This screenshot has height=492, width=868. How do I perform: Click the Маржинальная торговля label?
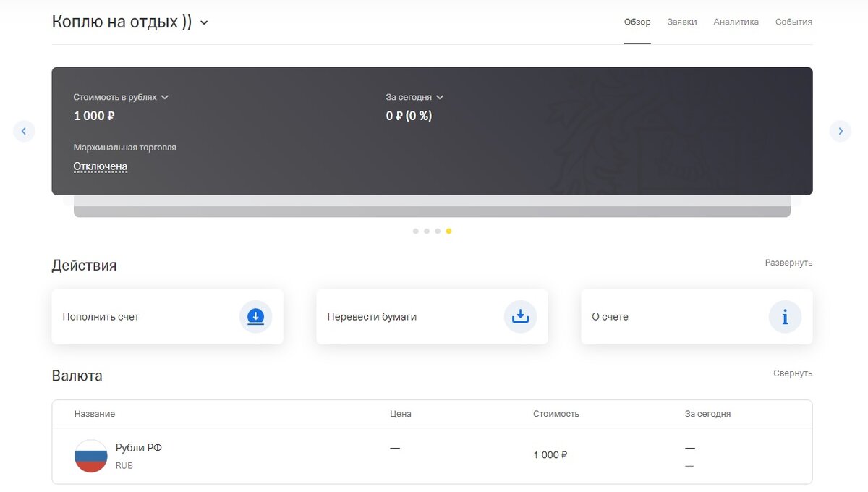point(125,147)
